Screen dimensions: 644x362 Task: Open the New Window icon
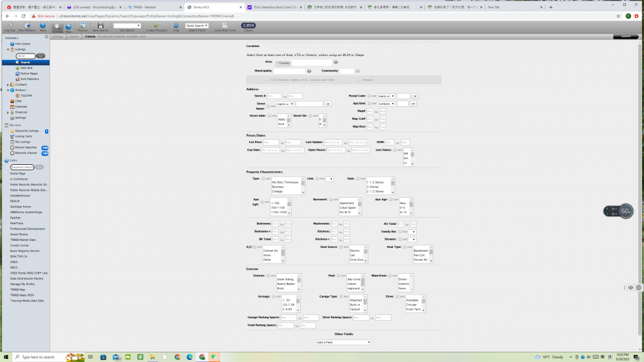point(27,26)
